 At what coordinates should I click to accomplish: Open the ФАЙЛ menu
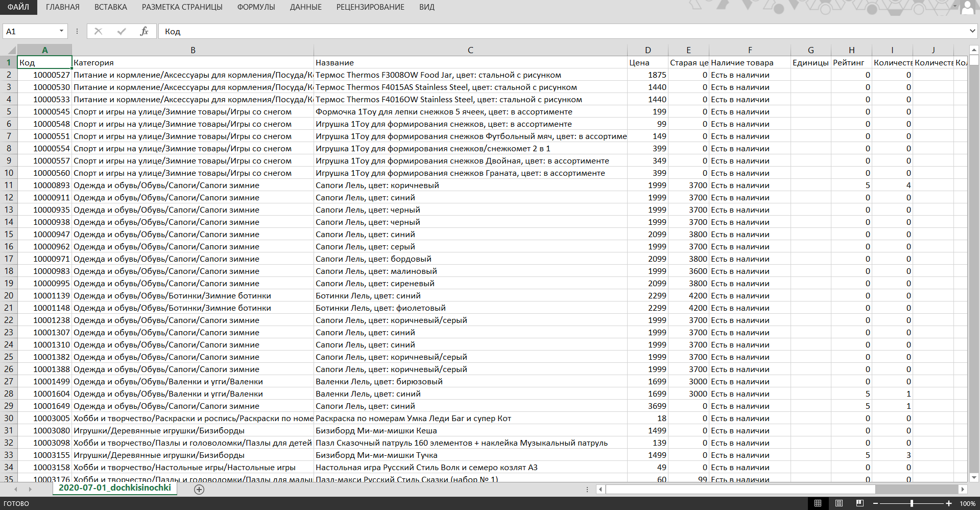pyautogui.click(x=18, y=7)
